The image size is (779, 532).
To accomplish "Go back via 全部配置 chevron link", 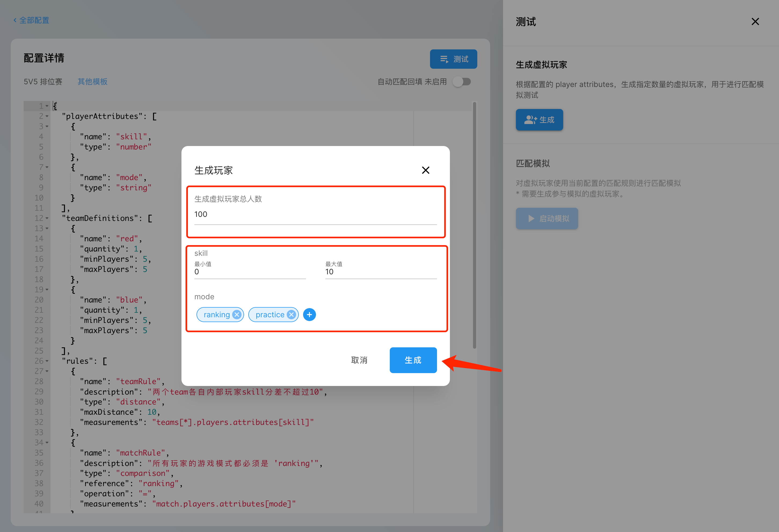I will pos(31,20).
